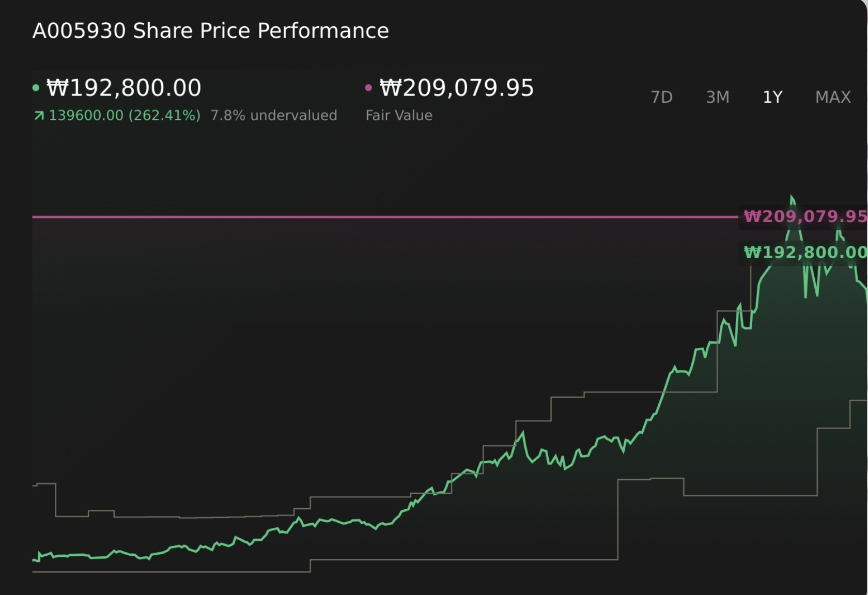This screenshot has height=595, width=868.
Task: Click the shaded green area under the price line
Action: (x=723, y=465)
